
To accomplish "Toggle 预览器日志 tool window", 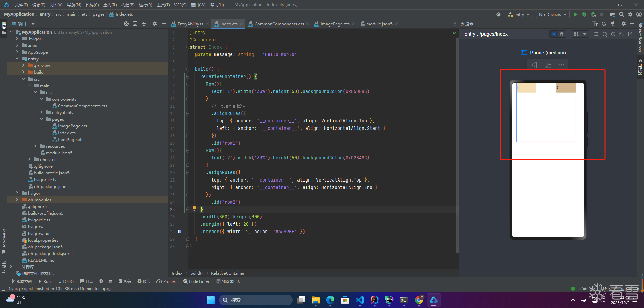I will [x=228, y=281].
